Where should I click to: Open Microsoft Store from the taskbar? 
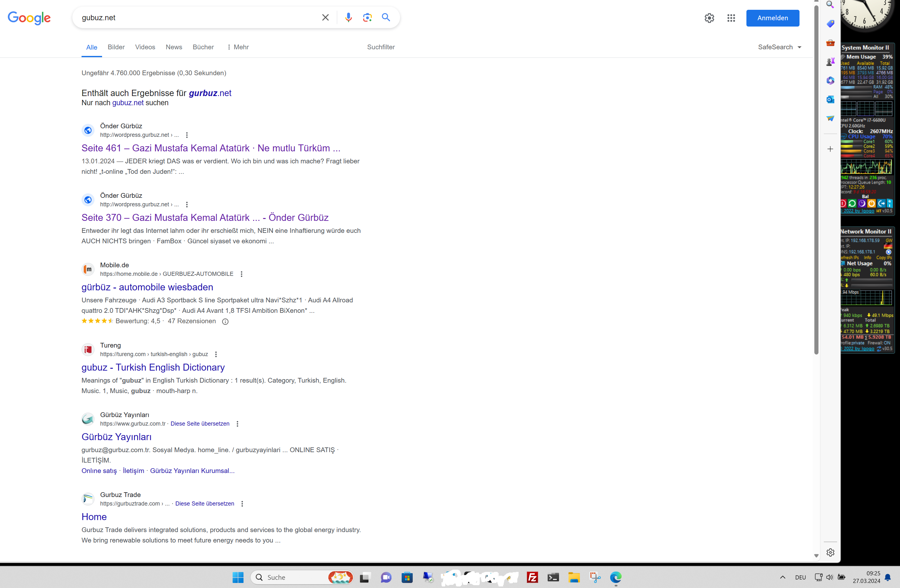tap(407, 577)
